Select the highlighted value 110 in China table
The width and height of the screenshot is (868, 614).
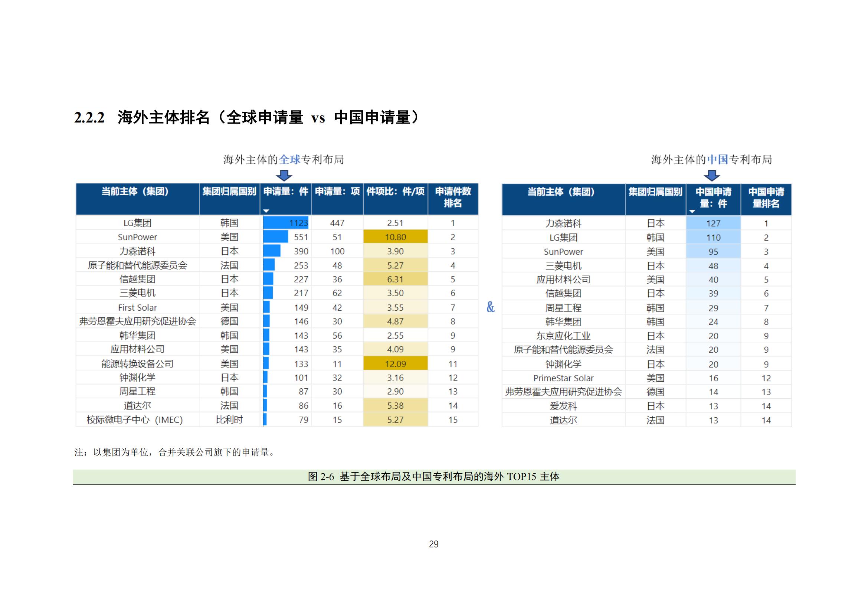click(713, 238)
